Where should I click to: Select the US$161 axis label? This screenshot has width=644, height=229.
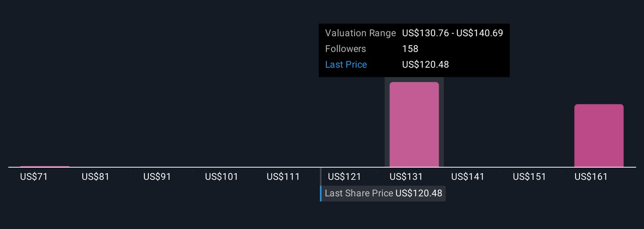[x=591, y=177]
